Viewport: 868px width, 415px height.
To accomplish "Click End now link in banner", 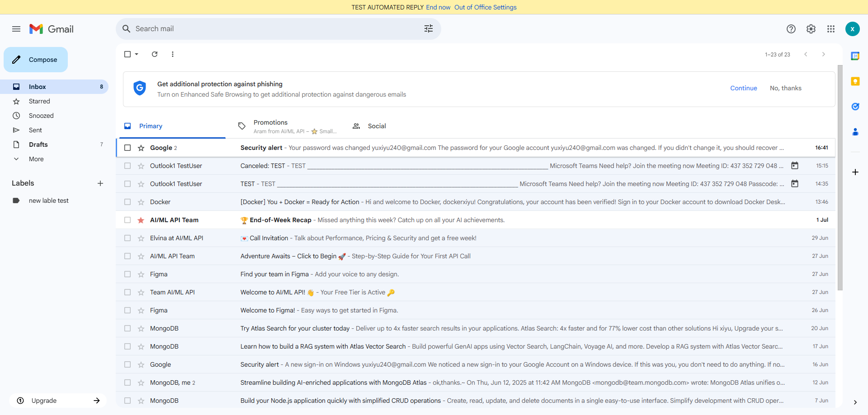I will tap(438, 7).
